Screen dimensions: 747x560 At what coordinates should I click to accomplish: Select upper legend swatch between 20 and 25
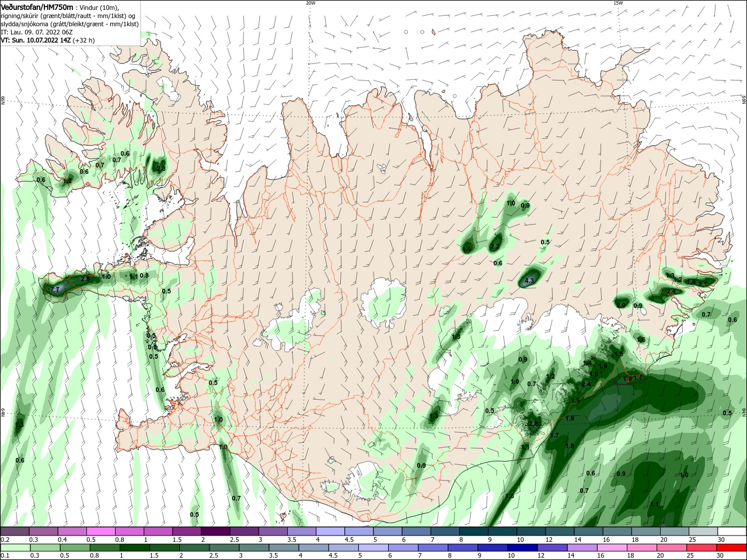[x=675, y=531]
